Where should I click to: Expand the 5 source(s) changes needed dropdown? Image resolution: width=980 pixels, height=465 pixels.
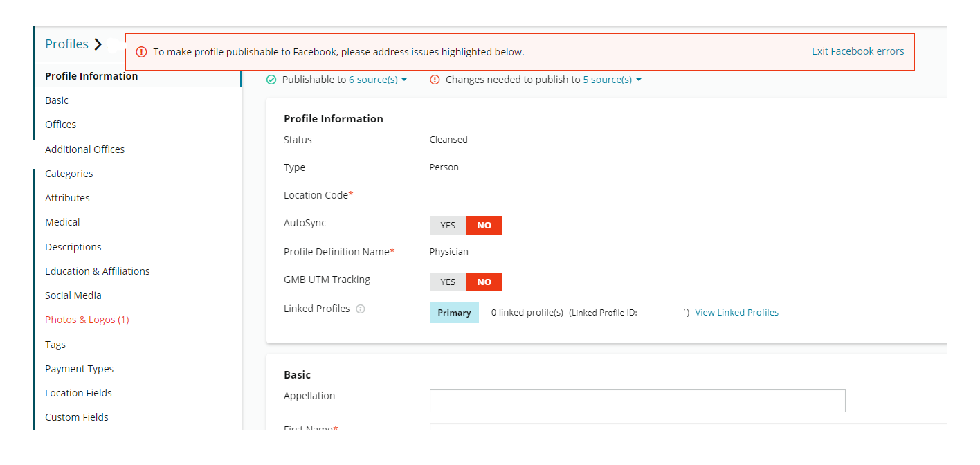(612, 80)
